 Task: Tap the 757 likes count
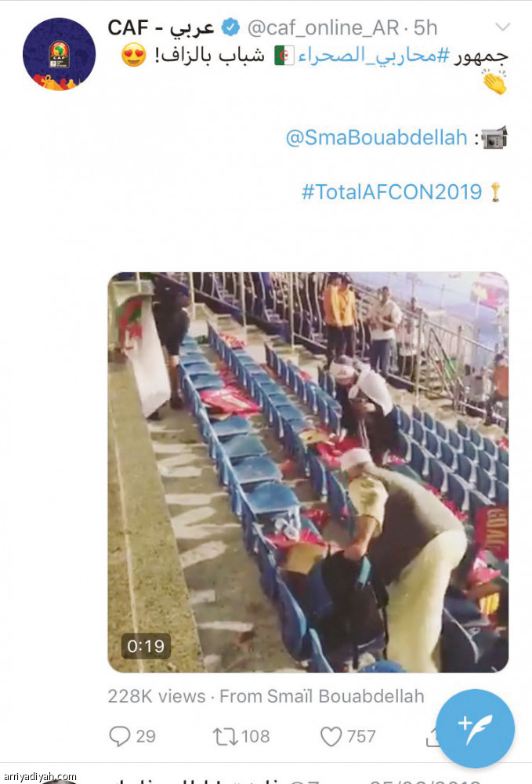click(361, 736)
